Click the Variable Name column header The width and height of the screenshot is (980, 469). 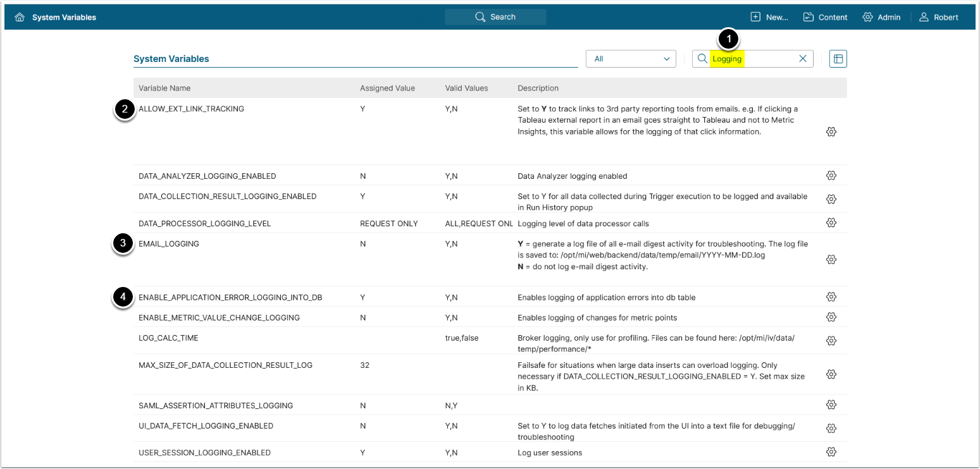pyautogui.click(x=164, y=88)
